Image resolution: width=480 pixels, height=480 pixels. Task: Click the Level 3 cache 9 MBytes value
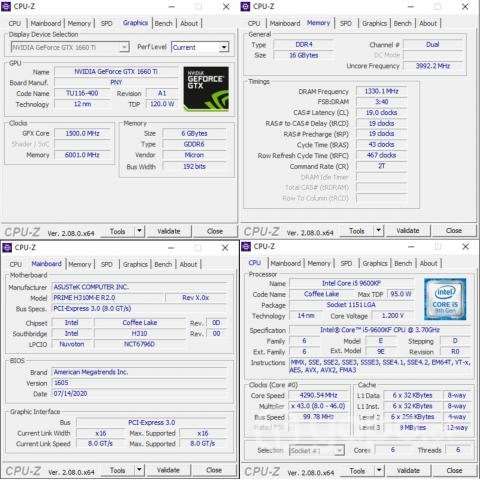coord(412,427)
